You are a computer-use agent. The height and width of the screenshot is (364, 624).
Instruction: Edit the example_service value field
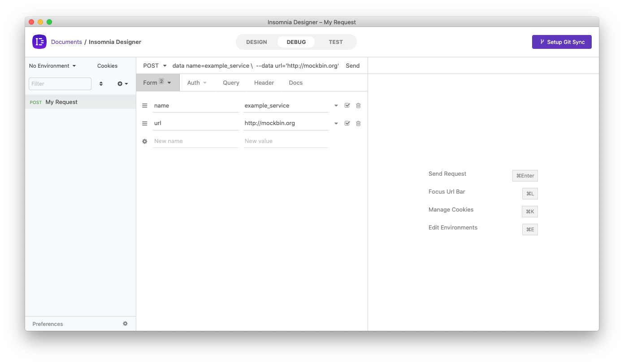tap(286, 106)
